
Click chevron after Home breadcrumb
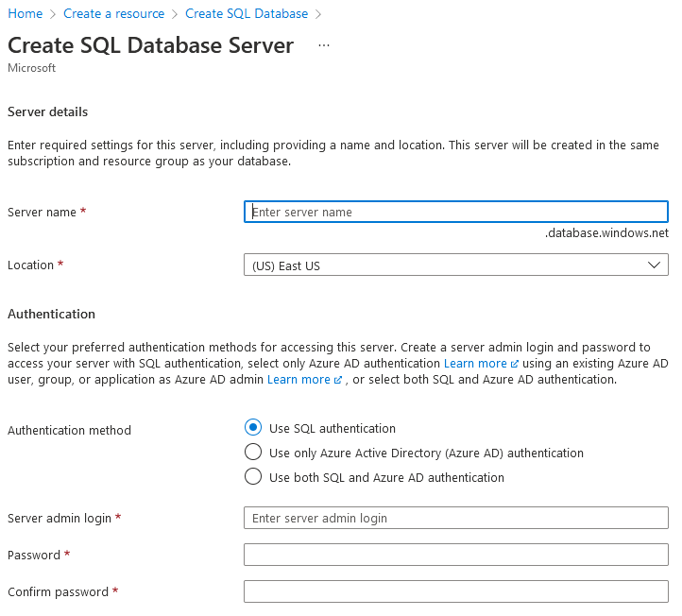tap(53, 14)
